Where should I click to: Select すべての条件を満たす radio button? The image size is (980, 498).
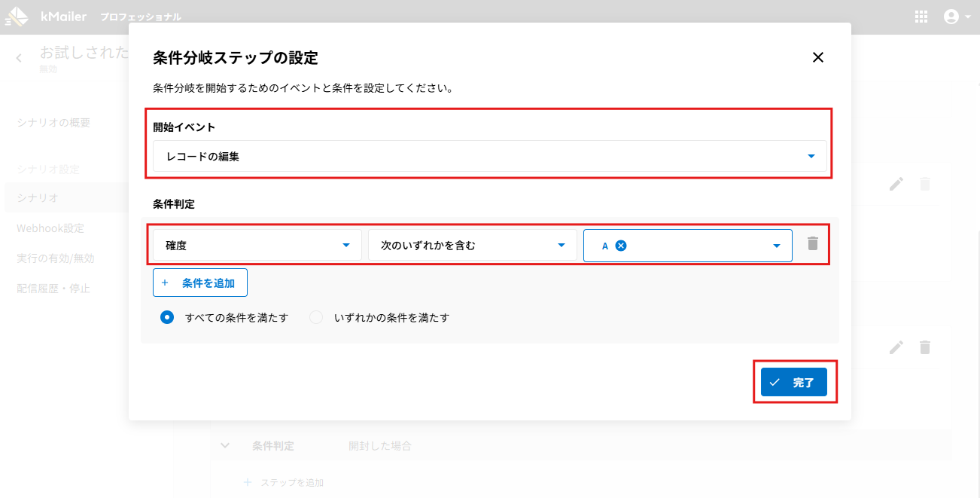tap(167, 318)
